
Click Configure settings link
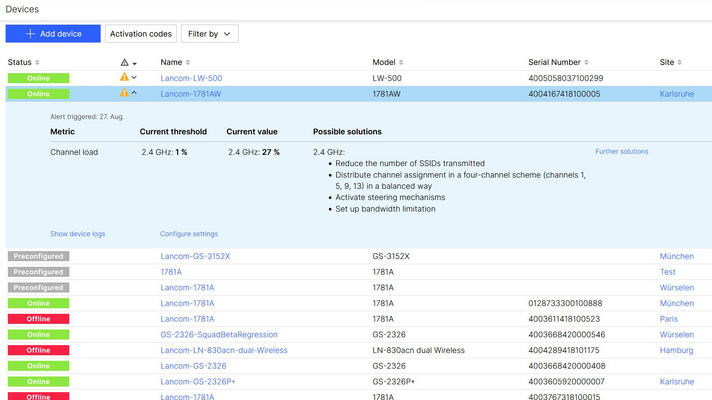coord(189,234)
